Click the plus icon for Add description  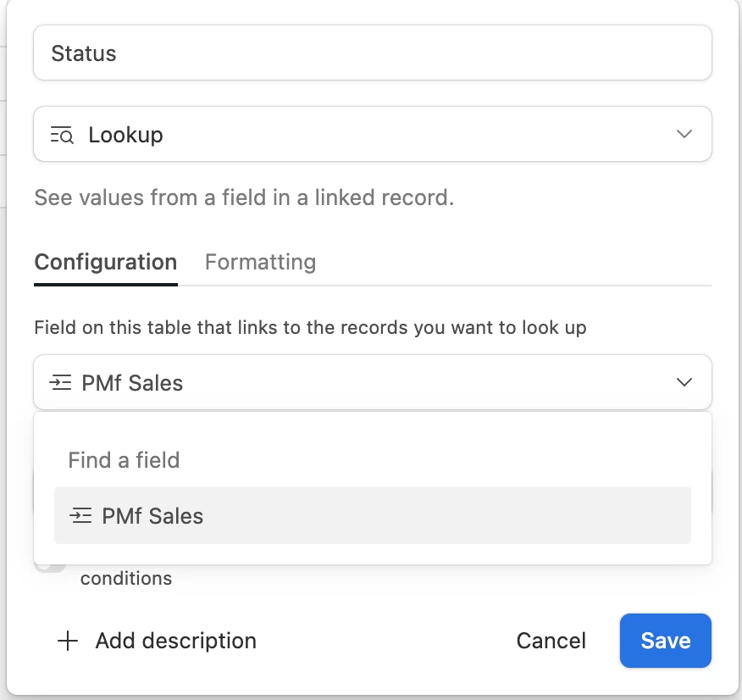(67, 641)
